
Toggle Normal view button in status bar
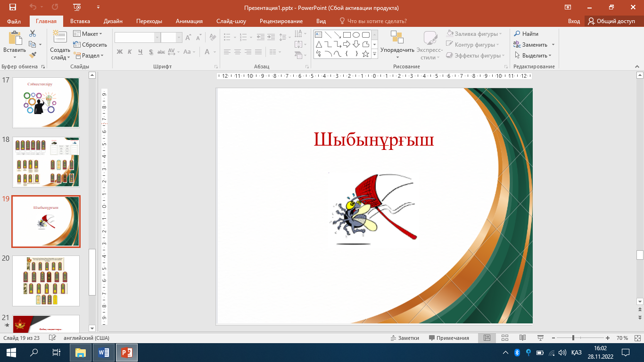point(487,338)
